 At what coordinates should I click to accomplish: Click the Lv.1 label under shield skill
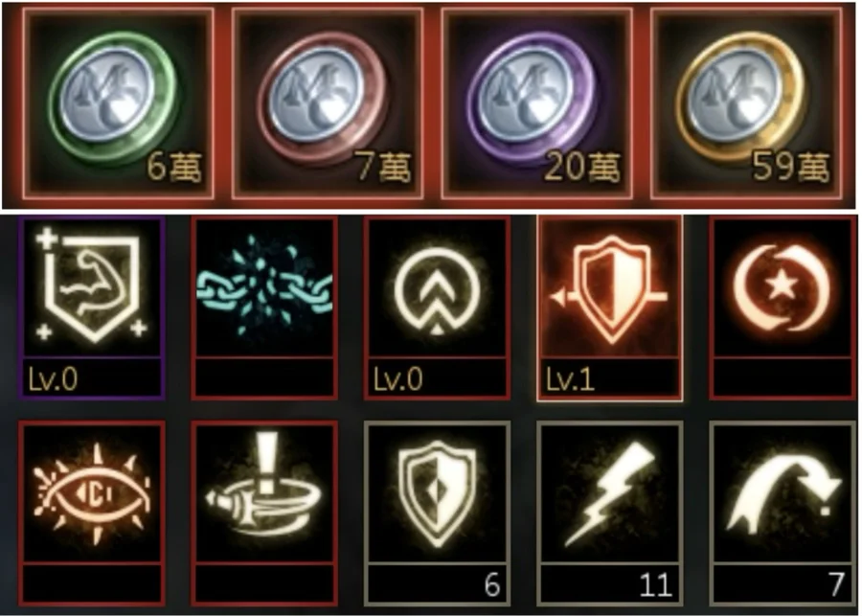[x=570, y=379]
